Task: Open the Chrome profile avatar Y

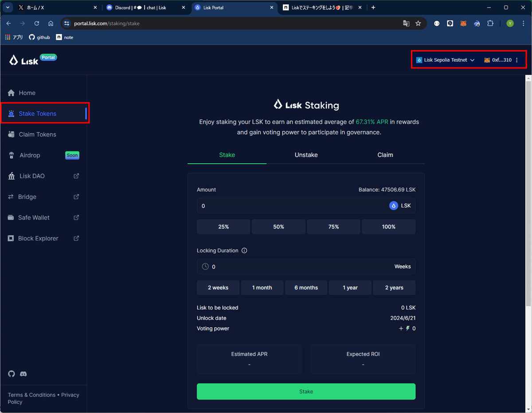Action: coord(510,24)
